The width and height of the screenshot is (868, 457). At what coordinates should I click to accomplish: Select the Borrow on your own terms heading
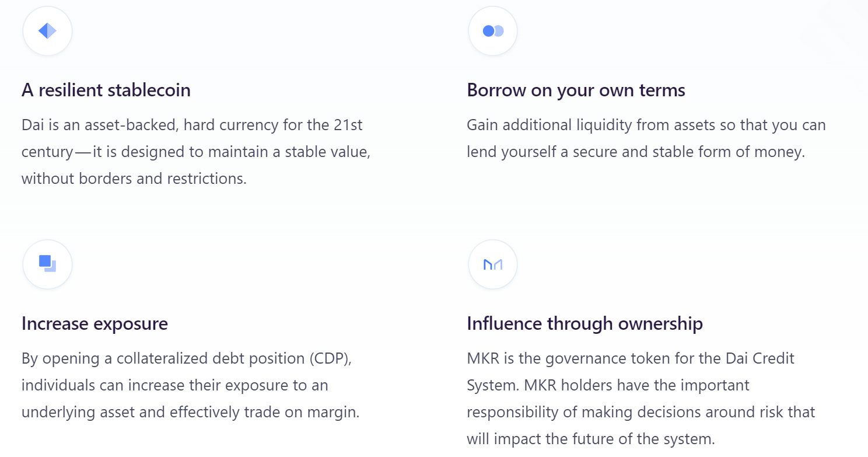[x=576, y=90]
